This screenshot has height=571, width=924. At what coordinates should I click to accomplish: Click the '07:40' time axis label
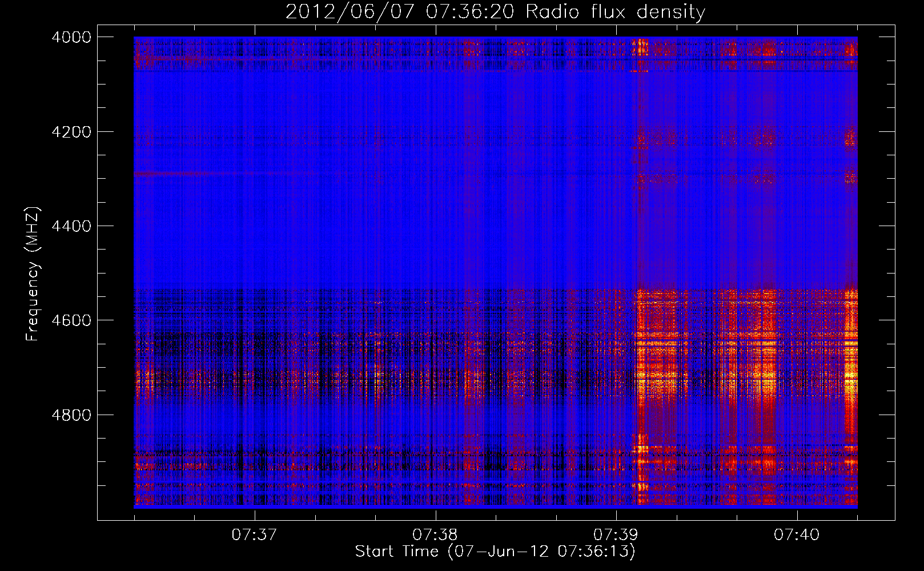coord(797,535)
